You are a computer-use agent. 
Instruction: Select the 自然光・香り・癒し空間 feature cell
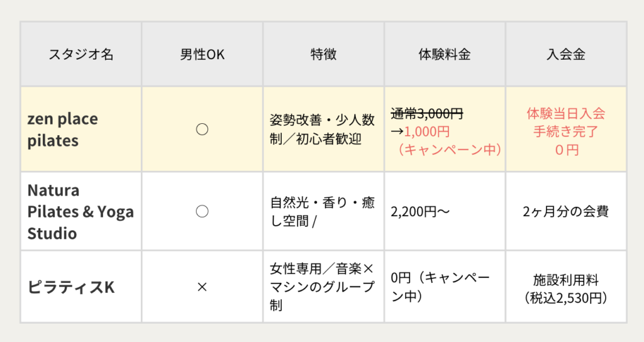coord(323,211)
